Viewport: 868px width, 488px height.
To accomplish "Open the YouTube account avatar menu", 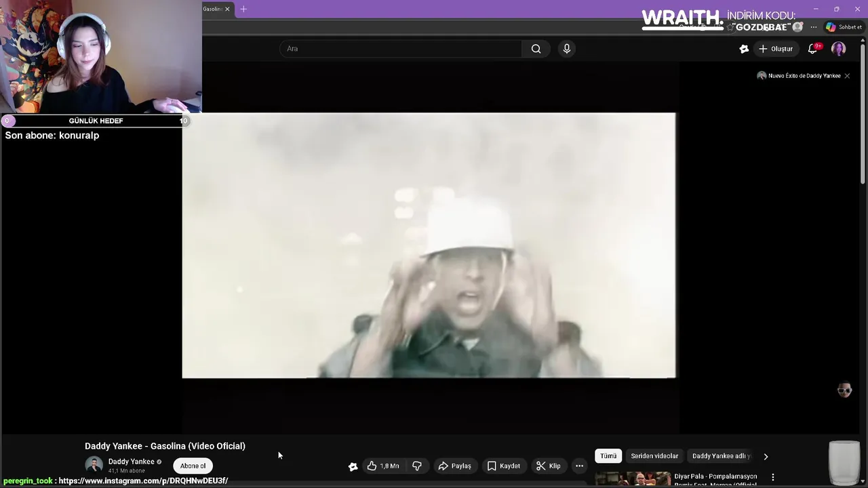I will tap(839, 49).
